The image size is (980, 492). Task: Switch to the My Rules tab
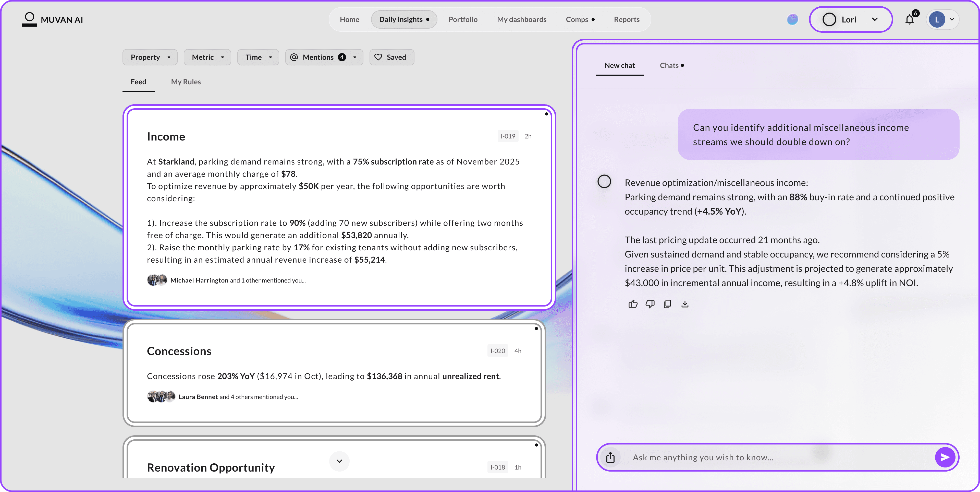186,82
